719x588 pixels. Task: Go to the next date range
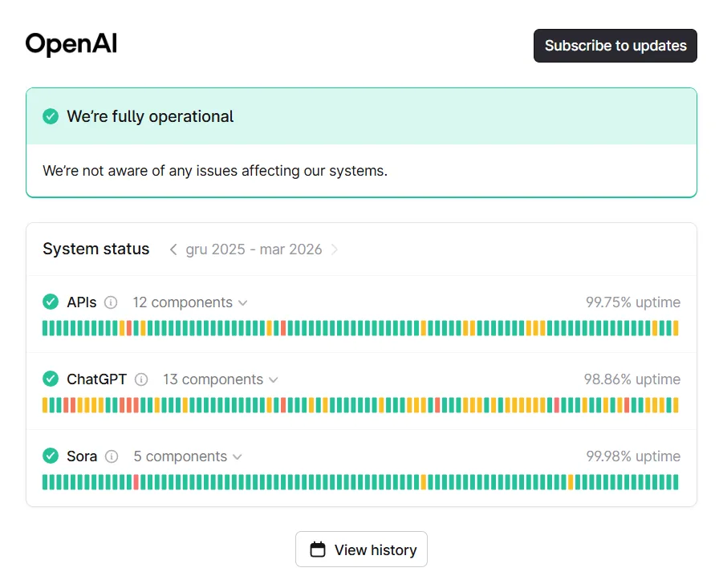(x=335, y=249)
